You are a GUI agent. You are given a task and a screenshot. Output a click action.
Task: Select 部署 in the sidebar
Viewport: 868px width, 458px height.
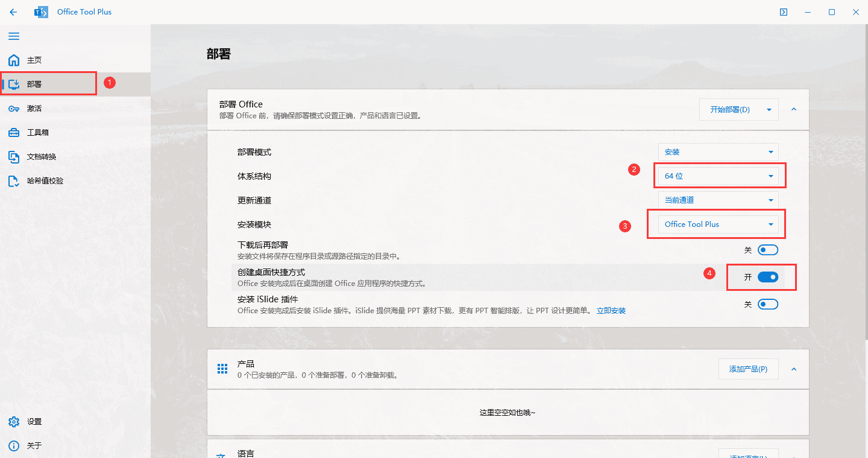75,84
